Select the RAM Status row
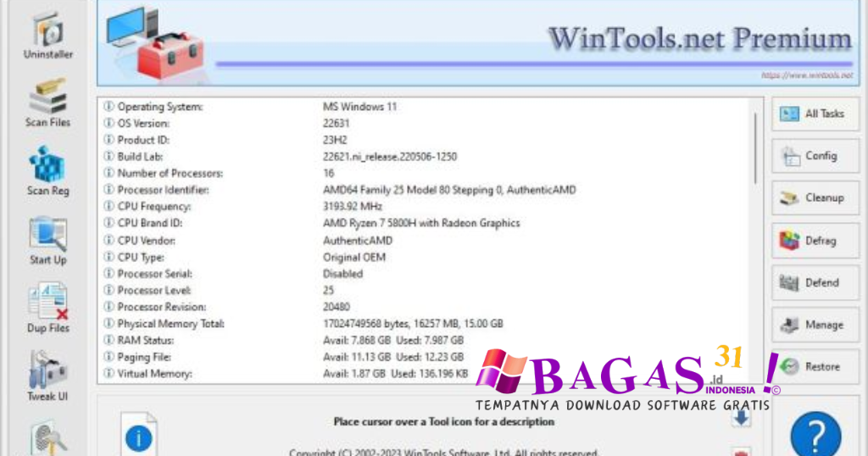 tap(426, 341)
